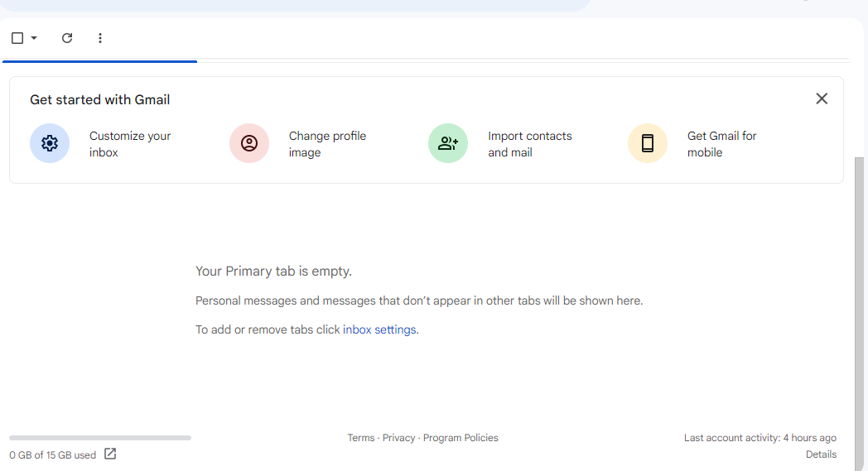Click the Import contacts add-person icon

pos(448,143)
